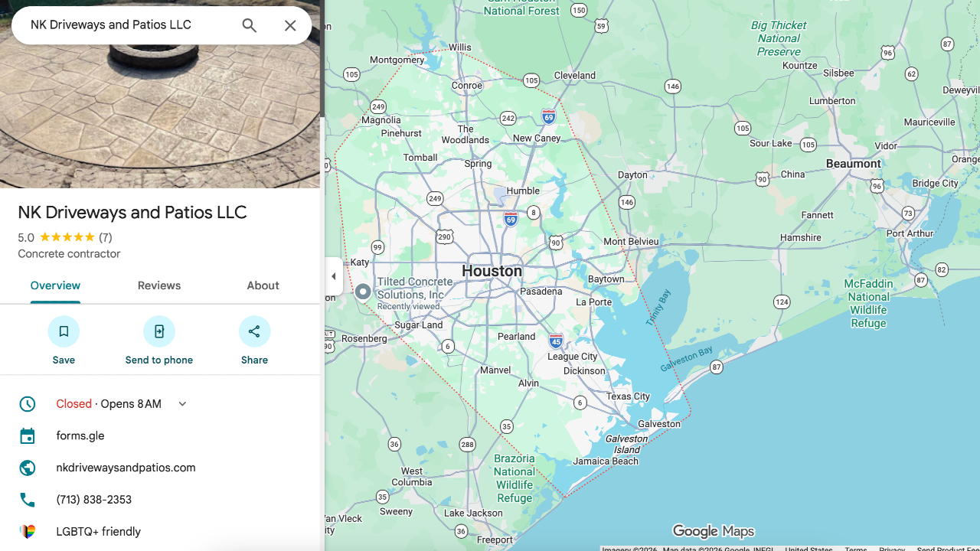Open nkdrivewaysandpatios.com website link
This screenshot has height=551, width=980.
click(x=126, y=468)
